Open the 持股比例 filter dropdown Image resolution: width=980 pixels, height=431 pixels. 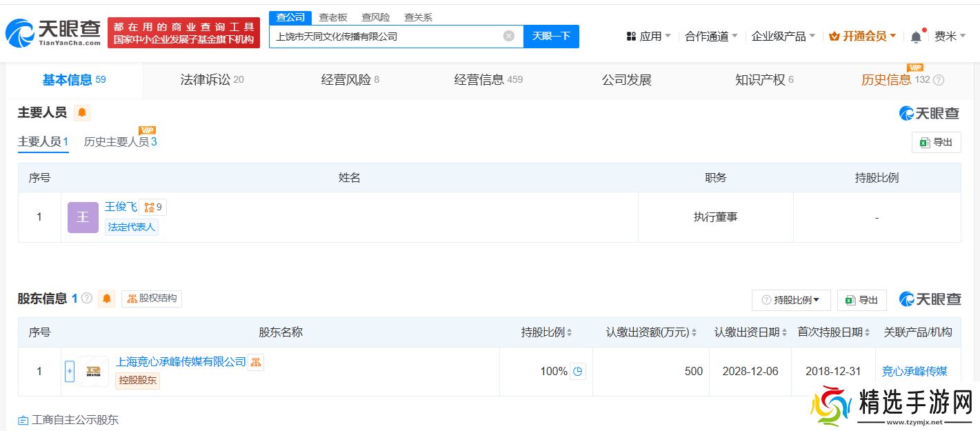(791, 299)
